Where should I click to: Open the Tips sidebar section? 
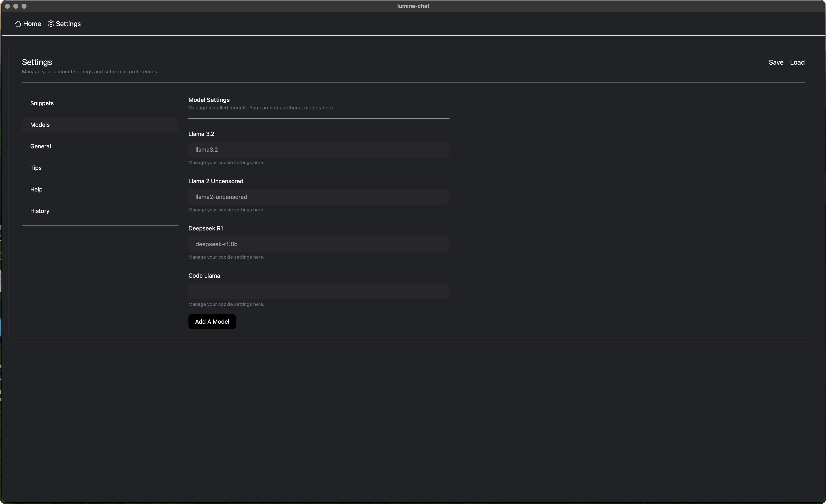tap(100, 168)
